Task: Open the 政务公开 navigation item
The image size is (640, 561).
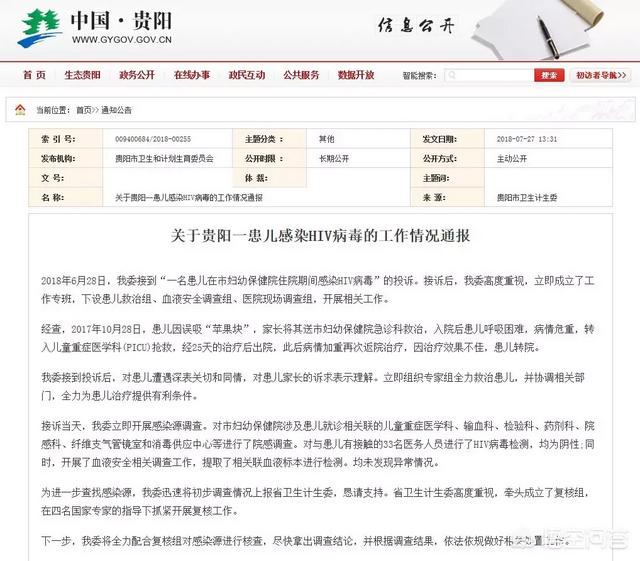Action: pyautogui.click(x=137, y=75)
